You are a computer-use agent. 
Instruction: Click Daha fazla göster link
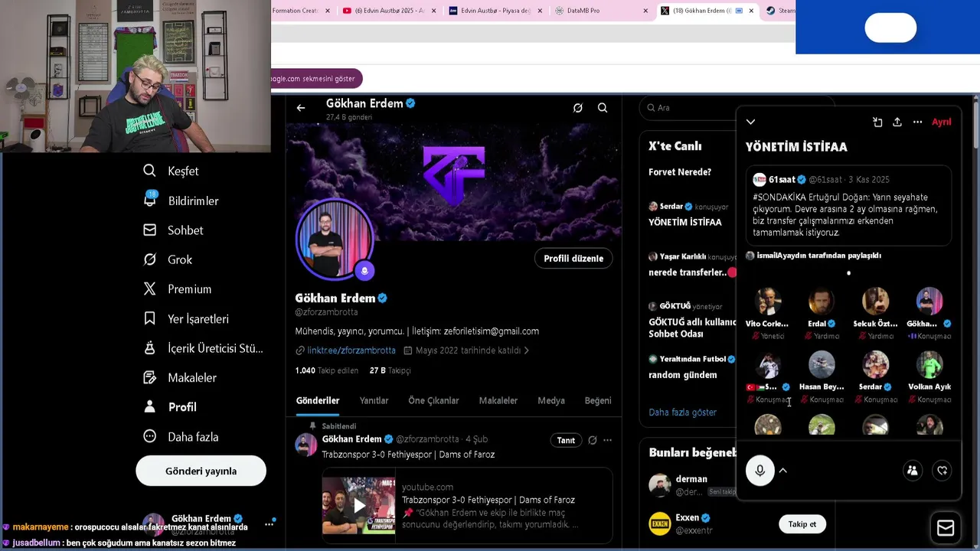[x=682, y=412]
